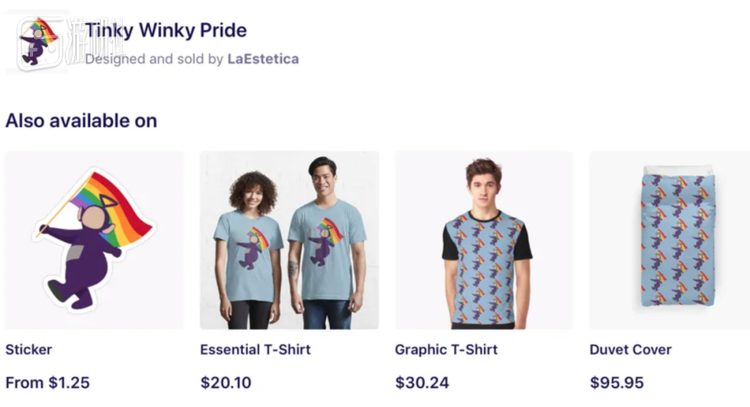Click the $20.10 price label
Screen dimensions: 750x407
coord(226,382)
